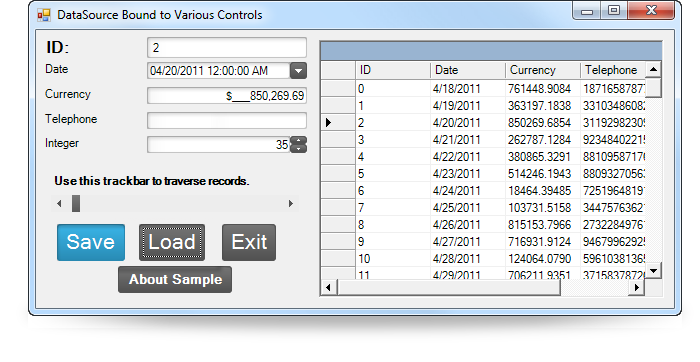Minimize the DataSource window

[587, 11]
